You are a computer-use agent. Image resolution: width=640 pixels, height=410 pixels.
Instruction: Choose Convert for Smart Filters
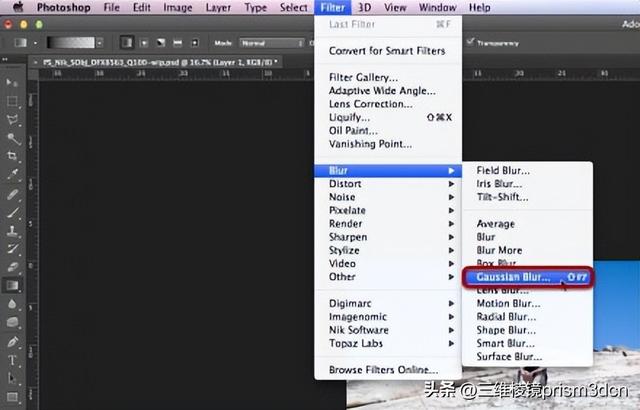pos(388,51)
